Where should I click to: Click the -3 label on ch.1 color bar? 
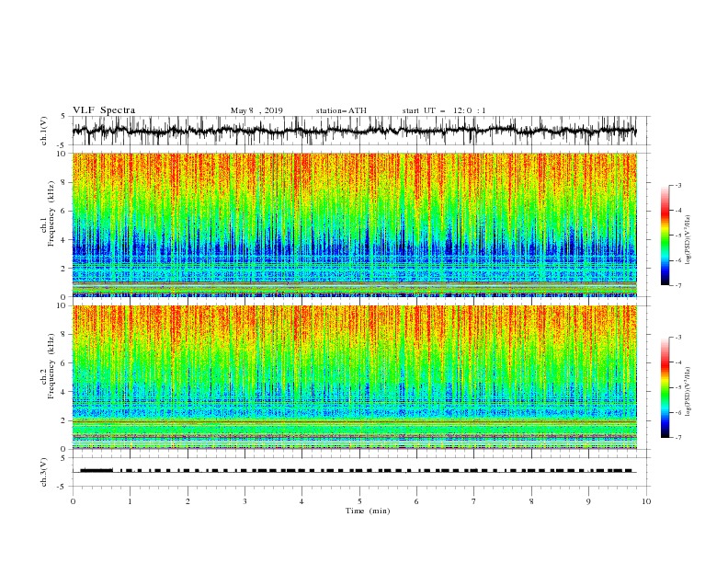coord(678,186)
